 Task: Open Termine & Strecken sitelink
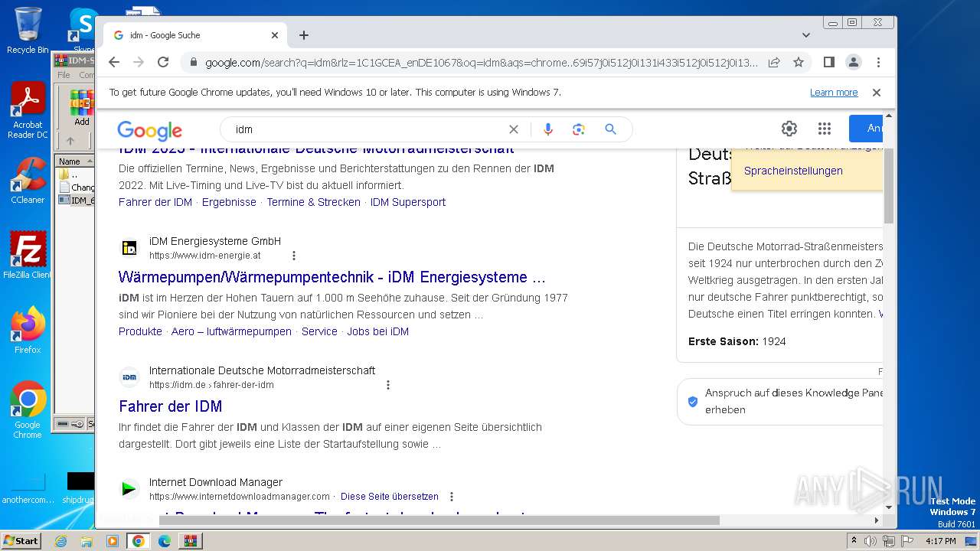pyautogui.click(x=313, y=202)
